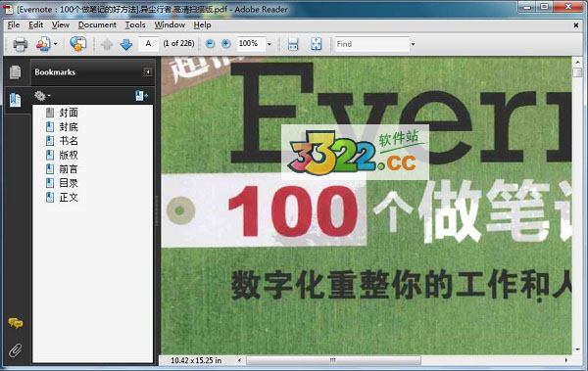Click the horizontal scrollbar right arrow
The image size is (588, 371).
(x=566, y=360)
